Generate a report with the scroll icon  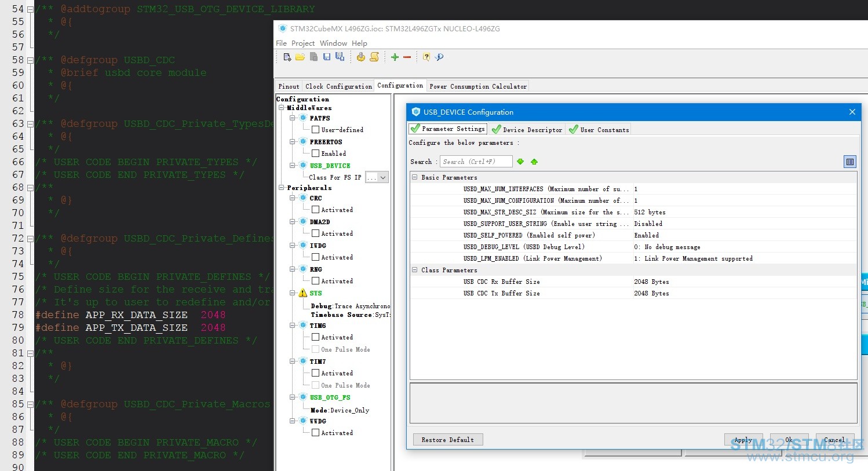click(374, 57)
